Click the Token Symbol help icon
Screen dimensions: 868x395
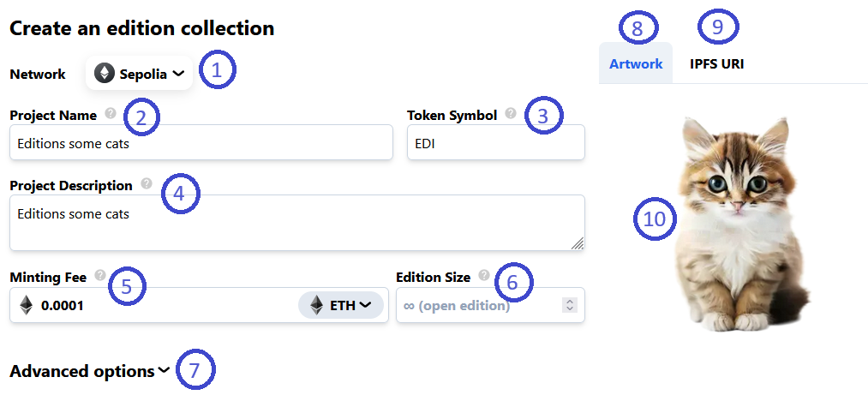coord(511,113)
